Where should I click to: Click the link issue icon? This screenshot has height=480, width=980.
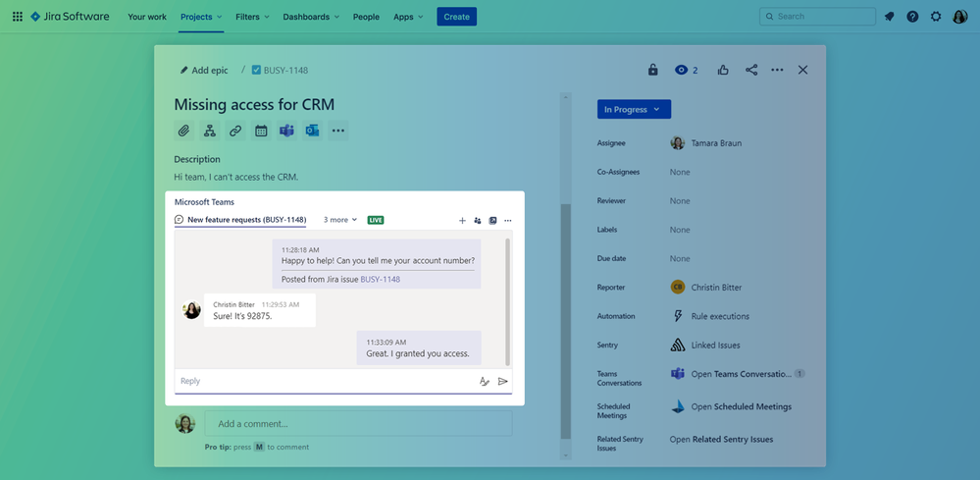pos(235,131)
